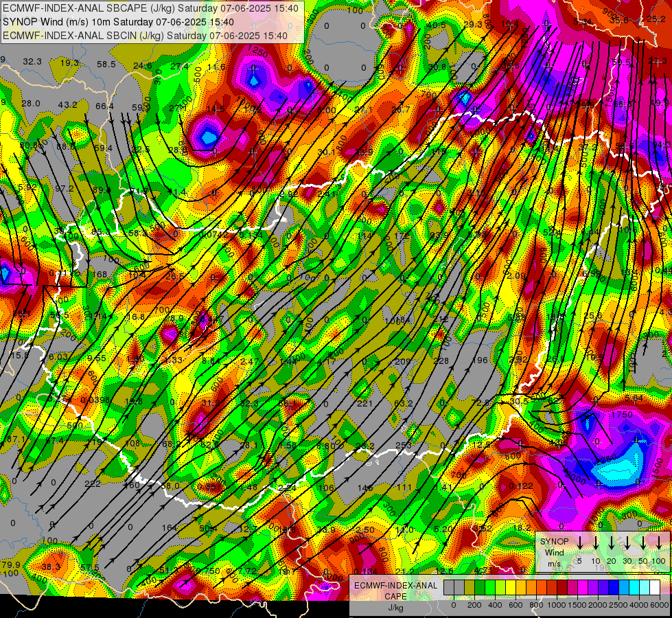Click the '221' CIN value on map

tap(364, 404)
